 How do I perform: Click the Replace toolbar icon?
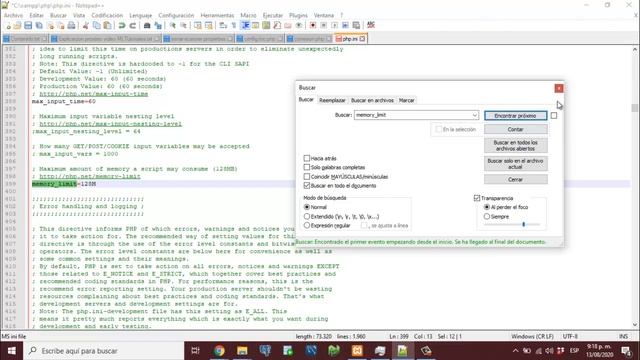158,25
